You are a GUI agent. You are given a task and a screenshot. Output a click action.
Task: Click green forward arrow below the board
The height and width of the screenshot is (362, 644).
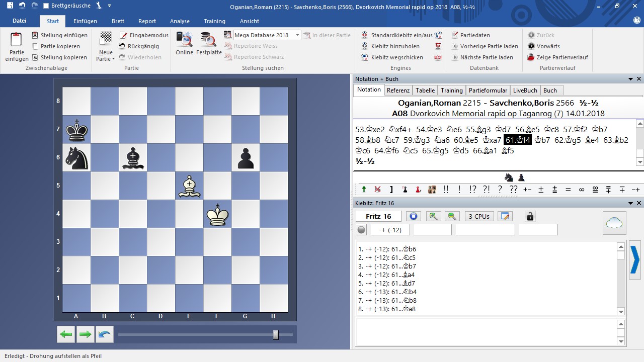[86, 334]
